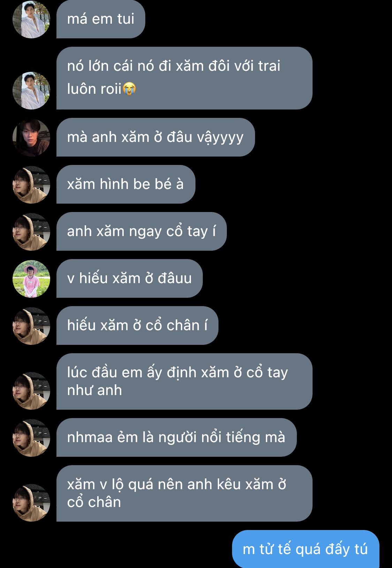392x568 pixels.
Task: Tap the pink-shirt avatar beside 'v hiếu xăm ở đâuu'
Action: [x=31, y=279]
